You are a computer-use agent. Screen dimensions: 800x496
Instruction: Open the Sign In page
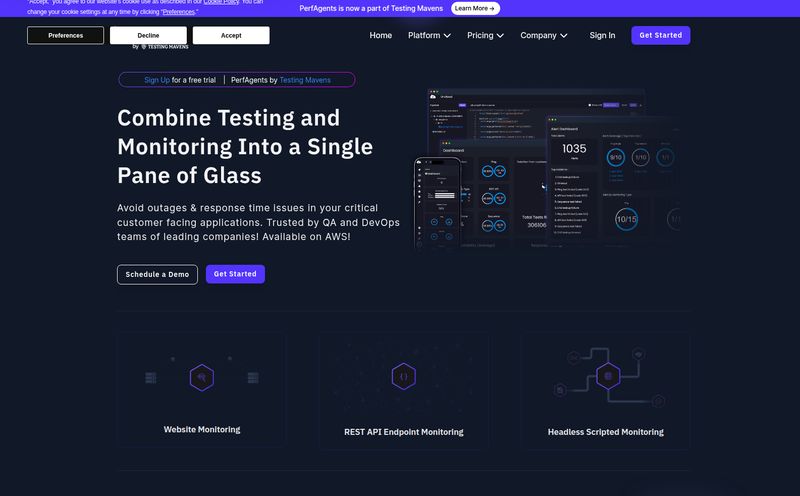pos(602,35)
